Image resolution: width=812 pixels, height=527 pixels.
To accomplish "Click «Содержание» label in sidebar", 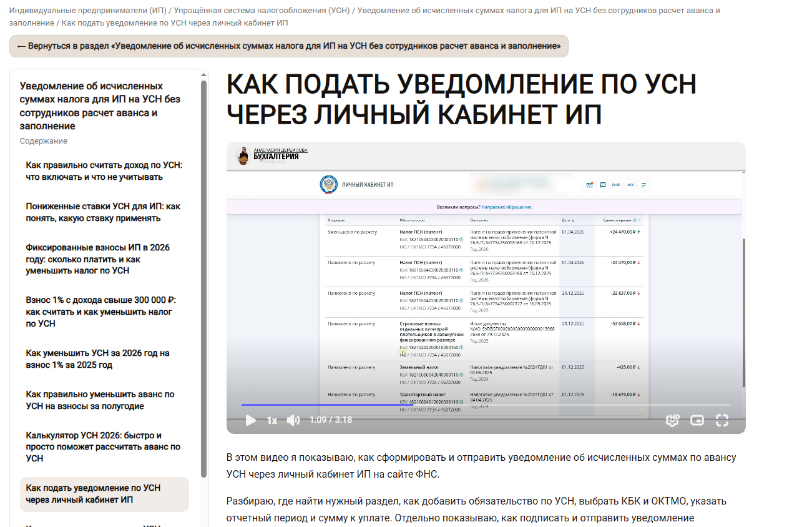I will (44, 141).
